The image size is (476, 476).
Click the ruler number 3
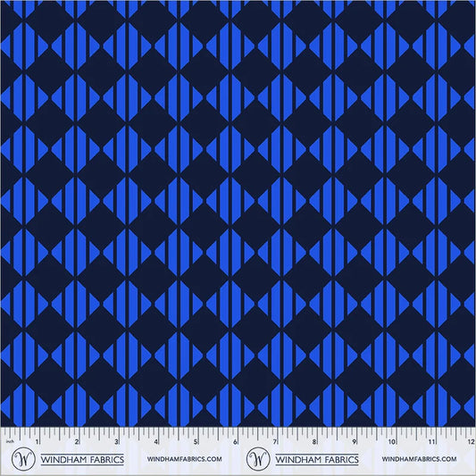click(116, 442)
